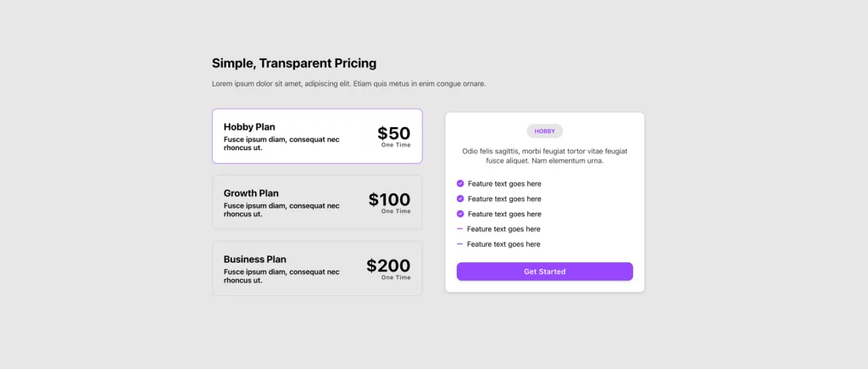Click the $200 price on Business Plan

(388, 266)
